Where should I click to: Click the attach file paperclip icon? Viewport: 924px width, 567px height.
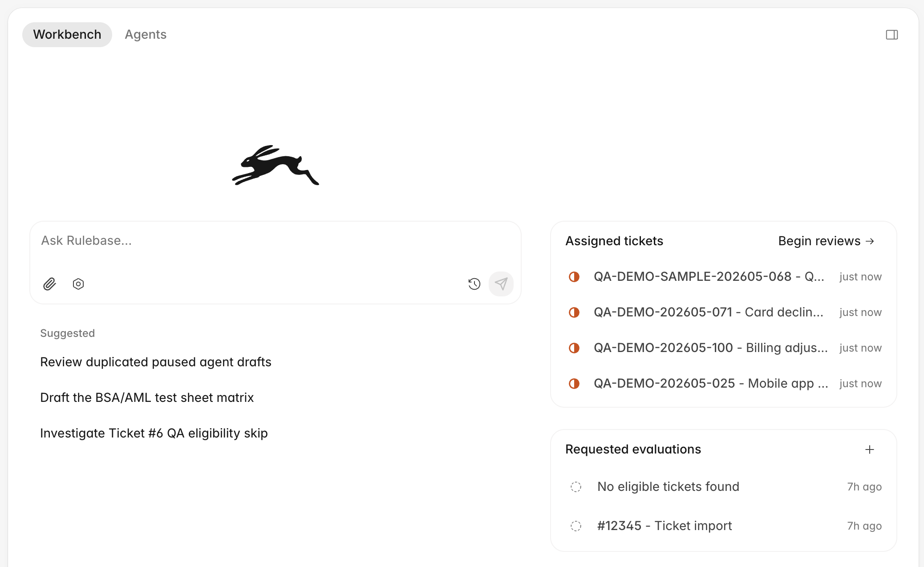tap(49, 284)
